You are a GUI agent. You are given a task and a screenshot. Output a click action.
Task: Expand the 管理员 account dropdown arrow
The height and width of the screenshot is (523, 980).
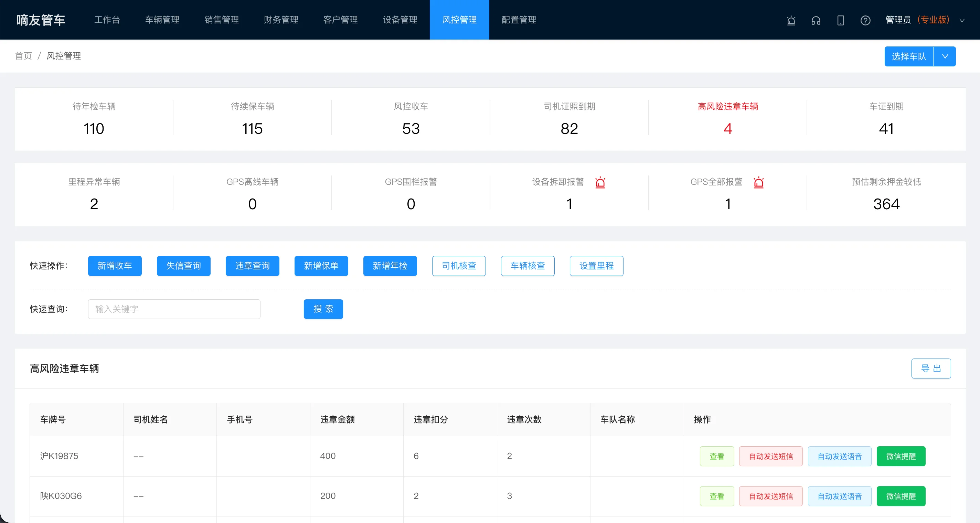[962, 21]
